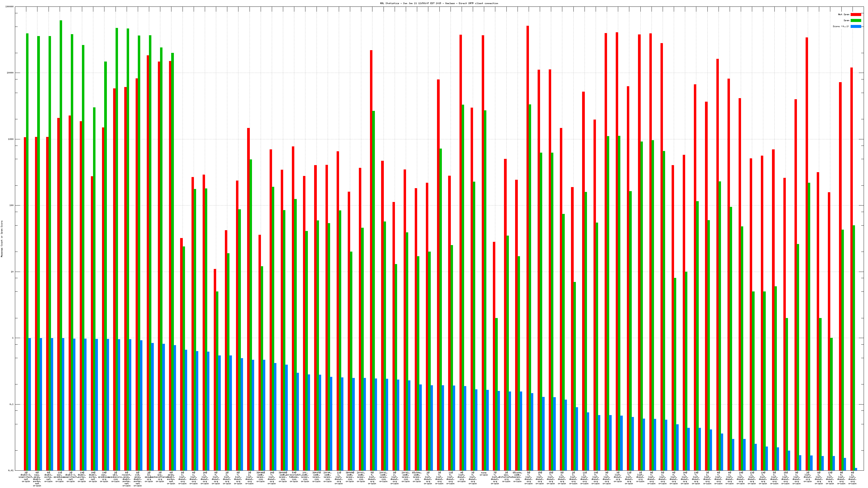This screenshot has width=868, height=488.
Task: Click the 100000 y-axis tick label
Action: (10, 7)
